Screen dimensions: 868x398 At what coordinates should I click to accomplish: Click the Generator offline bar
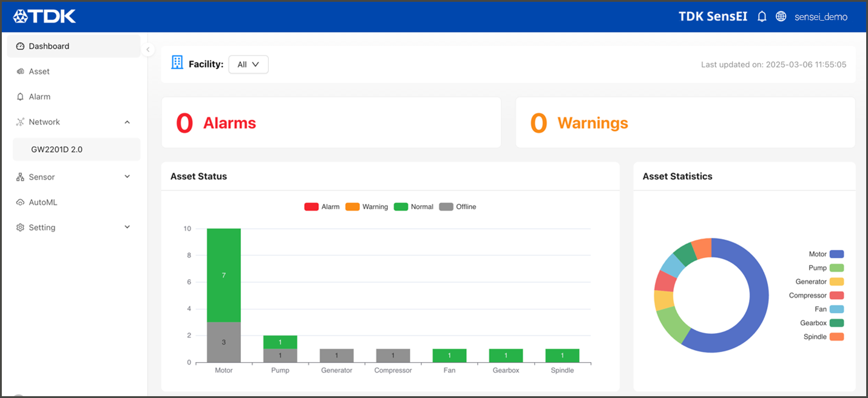pyautogui.click(x=336, y=356)
